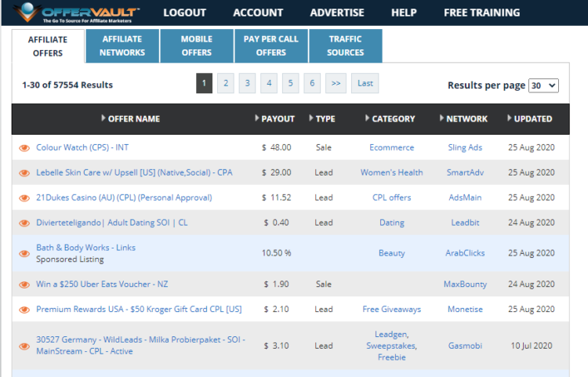The image size is (588, 377).
Task: Open Premium Rewards USA Kroger Gift Card offer
Action: tap(139, 310)
